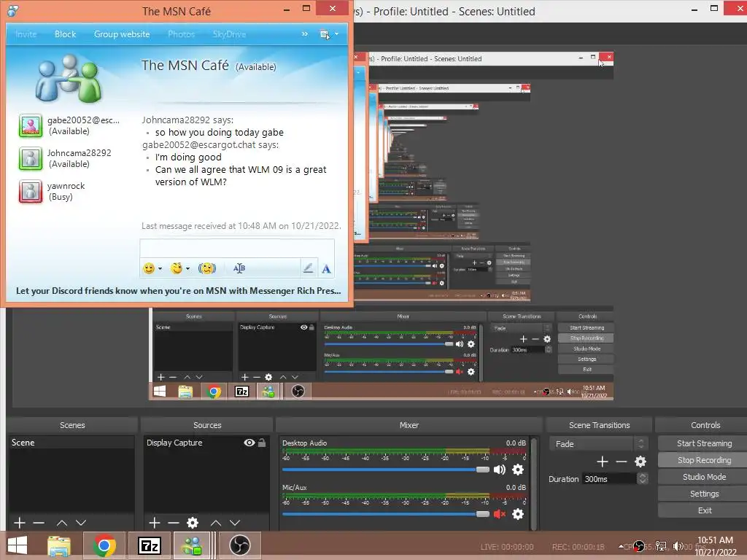Move source up in Sources list
Image resolution: width=747 pixels, height=560 pixels.
[x=216, y=523]
